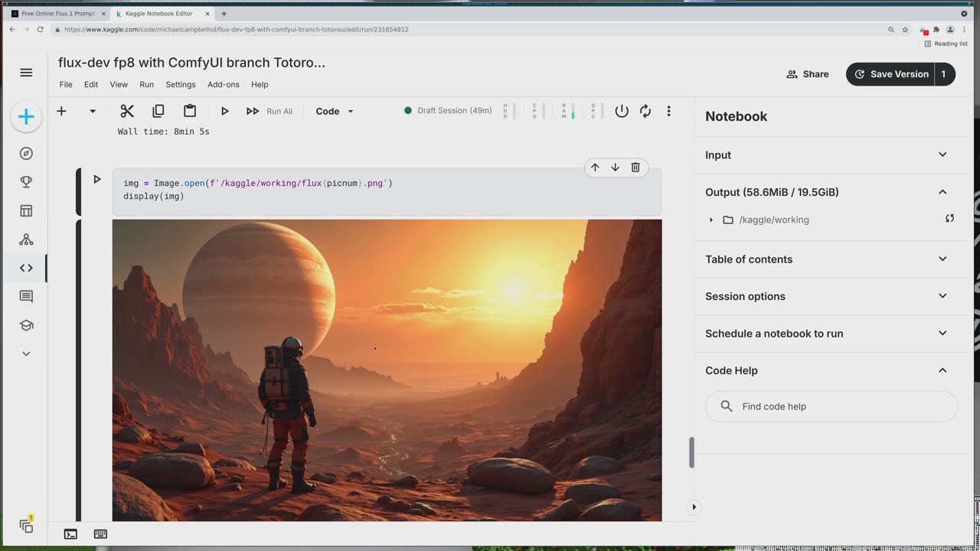The width and height of the screenshot is (980, 551).
Task: Expand sidebar More chevron
Action: [26, 354]
